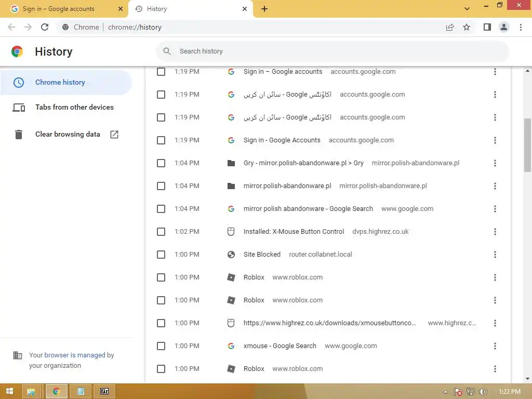
Task: Open xmouse - Google Search history entry
Action: (x=280, y=346)
